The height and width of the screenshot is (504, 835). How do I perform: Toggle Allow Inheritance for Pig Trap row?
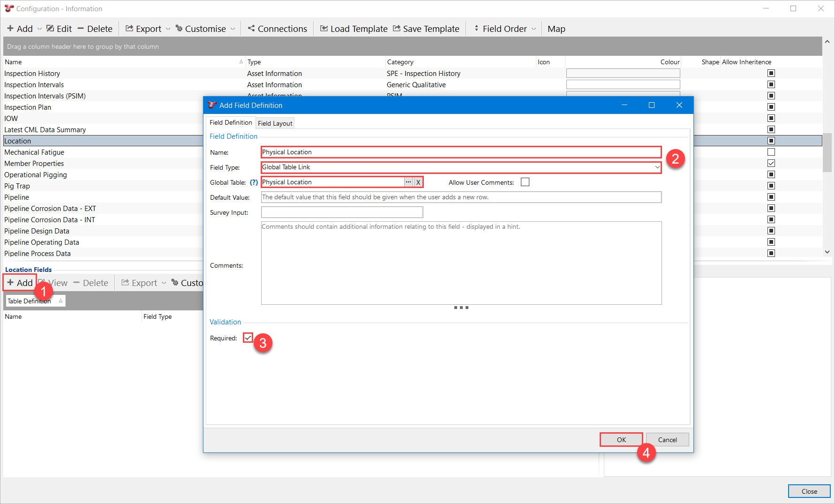771,186
